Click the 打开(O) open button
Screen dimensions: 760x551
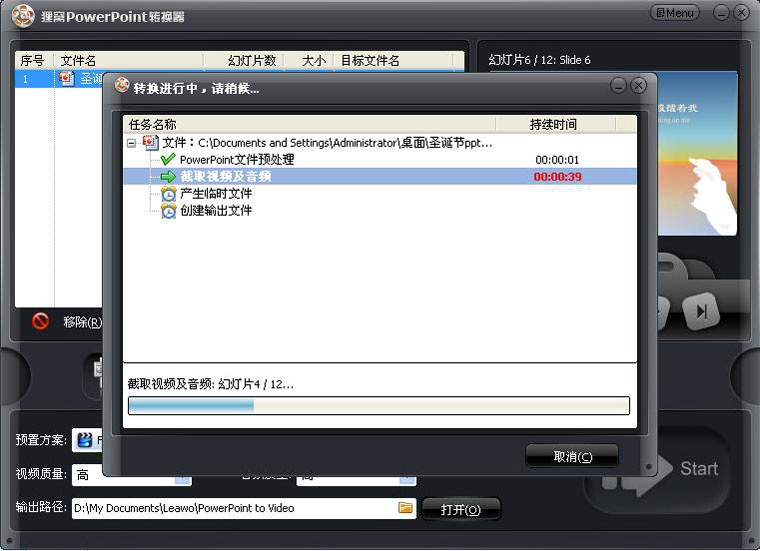coord(460,509)
